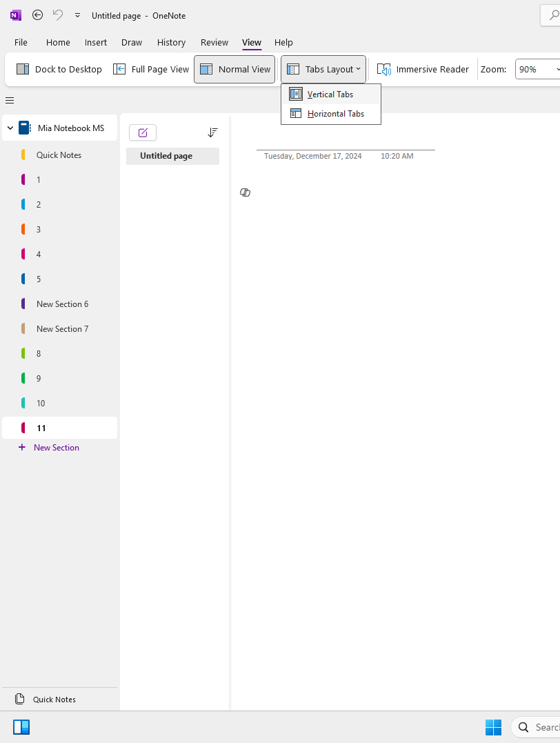Open New Section 7
The image size is (560, 743).
click(60, 329)
